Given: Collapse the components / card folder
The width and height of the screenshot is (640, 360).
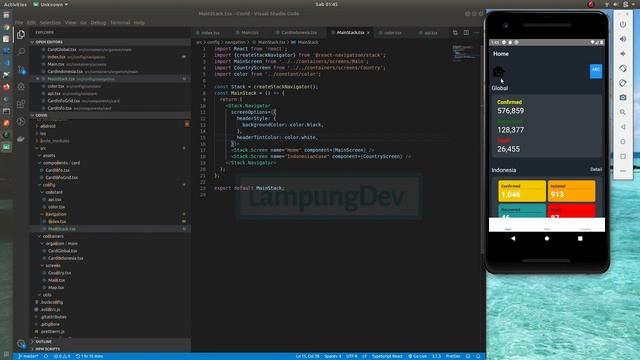Looking at the screenshot, I should (61, 163).
